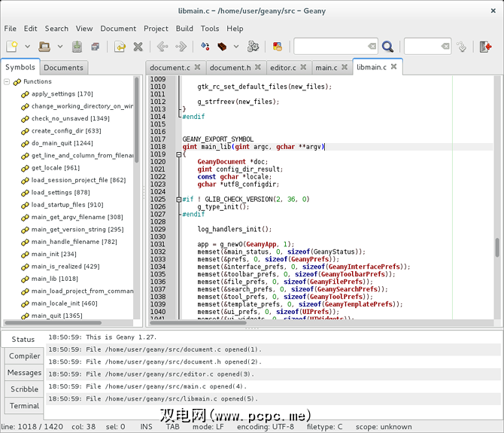The width and height of the screenshot is (504, 433).
Task: Click the search magnifier icon
Action: (x=387, y=47)
